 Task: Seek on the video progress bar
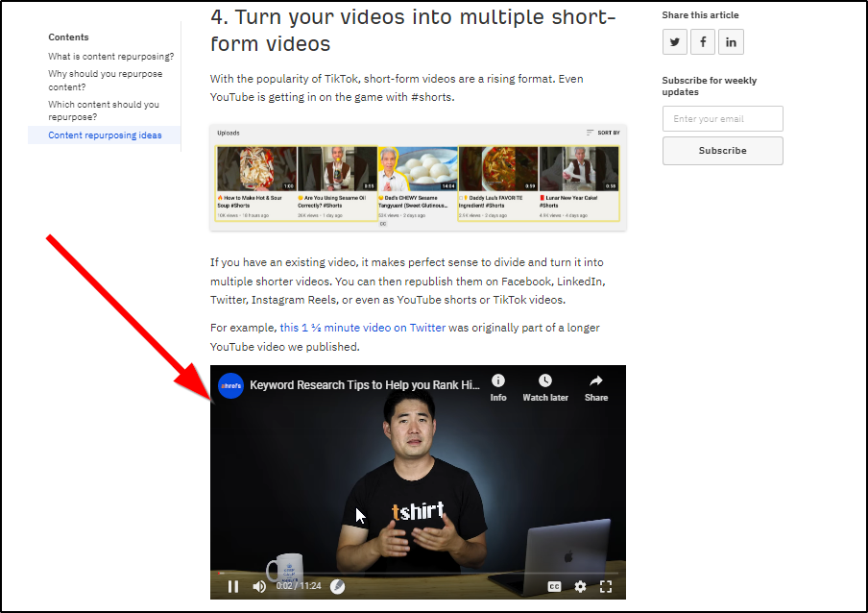(x=418, y=574)
